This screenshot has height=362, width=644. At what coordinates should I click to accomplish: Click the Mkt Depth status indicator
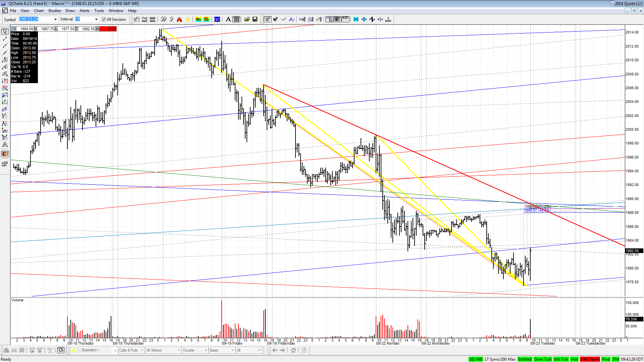click(590, 359)
